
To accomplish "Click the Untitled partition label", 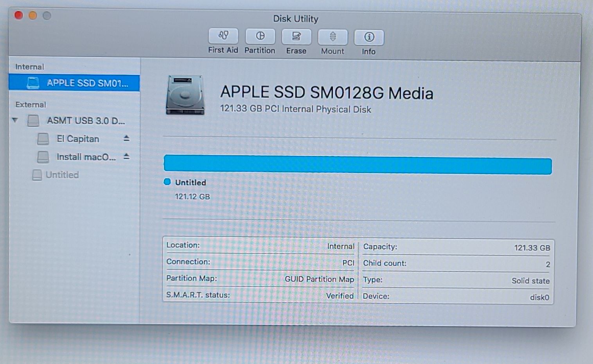I will (x=190, y=183).
